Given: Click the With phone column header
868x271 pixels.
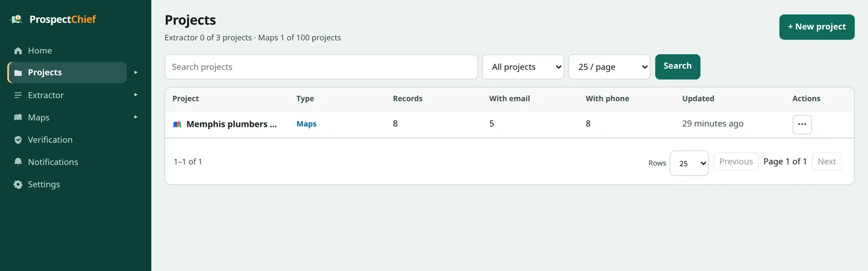Looking at the screenshot, I should (608, 99).
